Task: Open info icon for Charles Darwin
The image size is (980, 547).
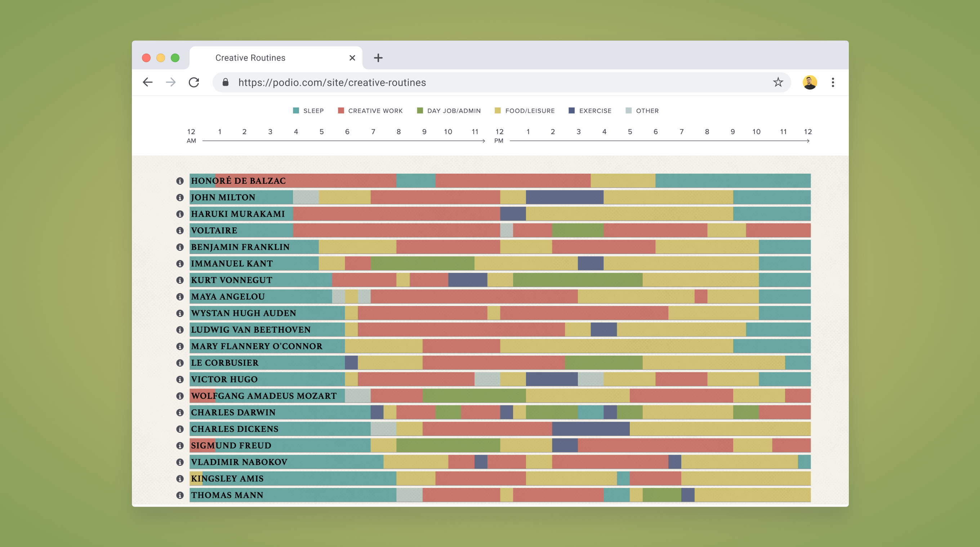Action: (180, 413)
